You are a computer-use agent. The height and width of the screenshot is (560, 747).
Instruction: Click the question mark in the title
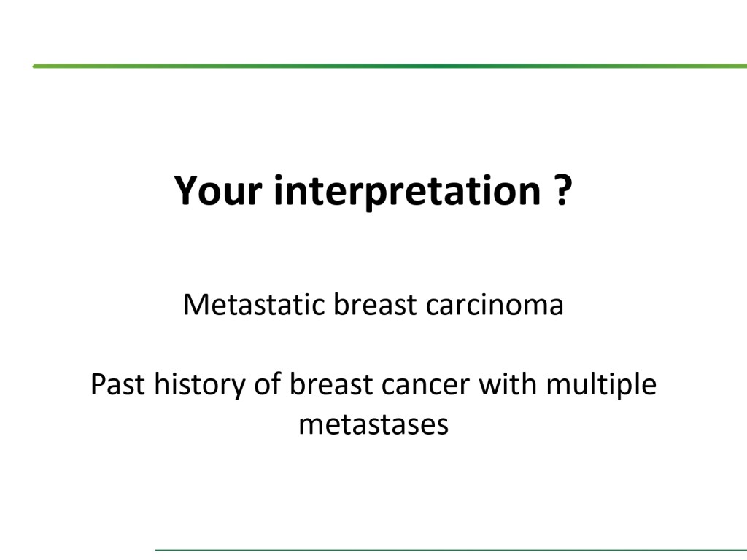click(x=560, y=191)
